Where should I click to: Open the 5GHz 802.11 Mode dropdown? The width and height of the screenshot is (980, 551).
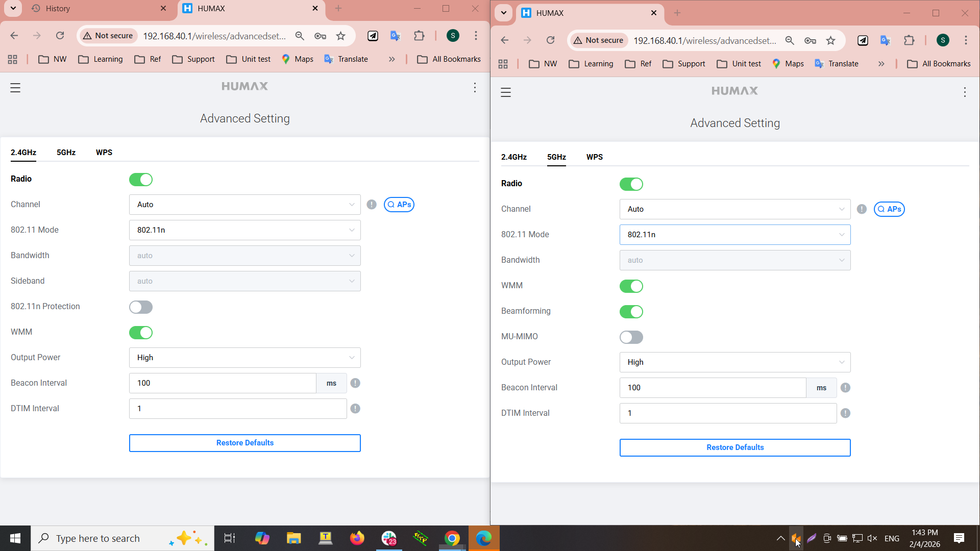(x=734, y=235)
